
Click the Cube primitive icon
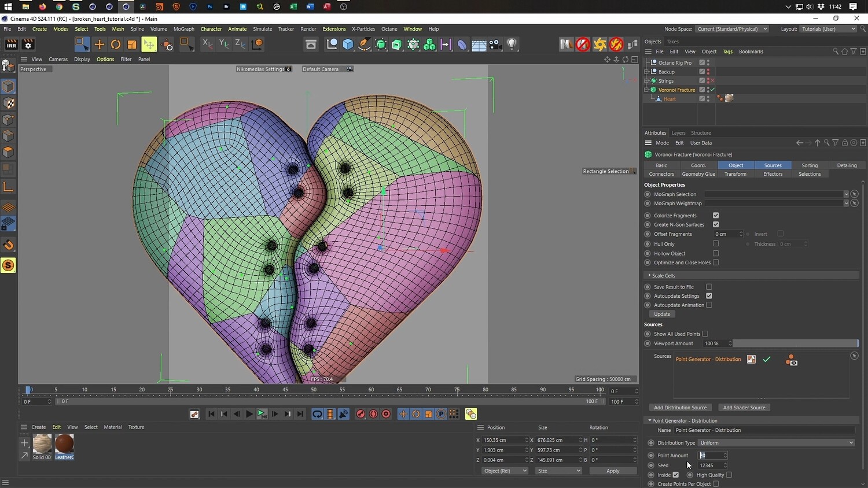pos(348,45)
